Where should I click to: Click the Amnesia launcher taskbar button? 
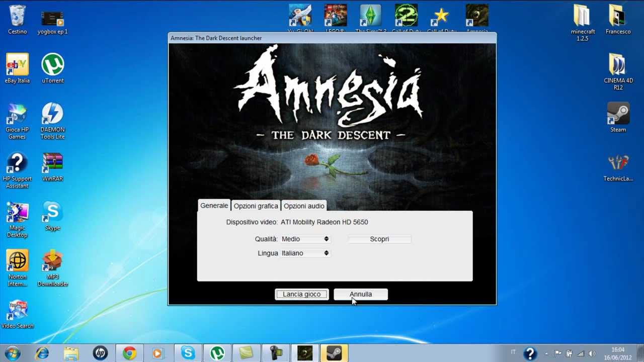305,353
